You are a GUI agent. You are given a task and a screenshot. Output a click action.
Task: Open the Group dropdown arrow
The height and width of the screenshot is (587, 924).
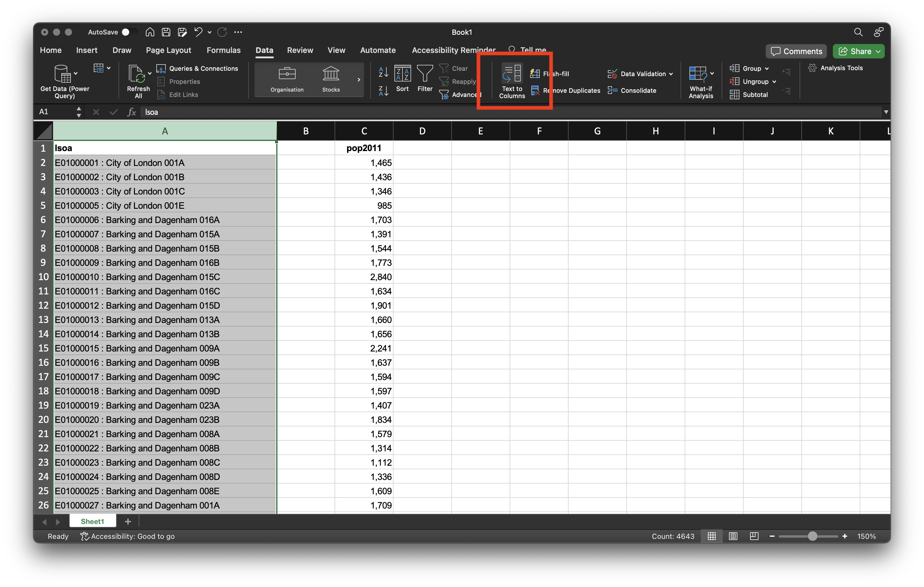767,69
